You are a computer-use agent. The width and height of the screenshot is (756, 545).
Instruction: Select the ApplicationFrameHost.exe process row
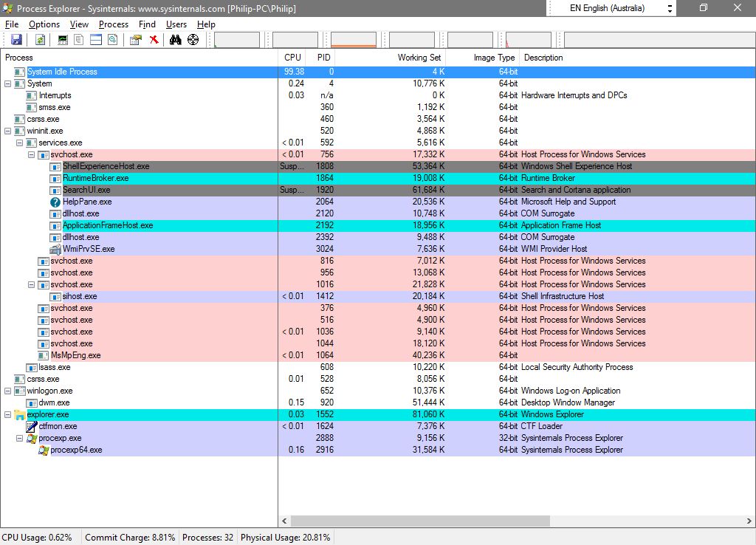tap(378, 226)
